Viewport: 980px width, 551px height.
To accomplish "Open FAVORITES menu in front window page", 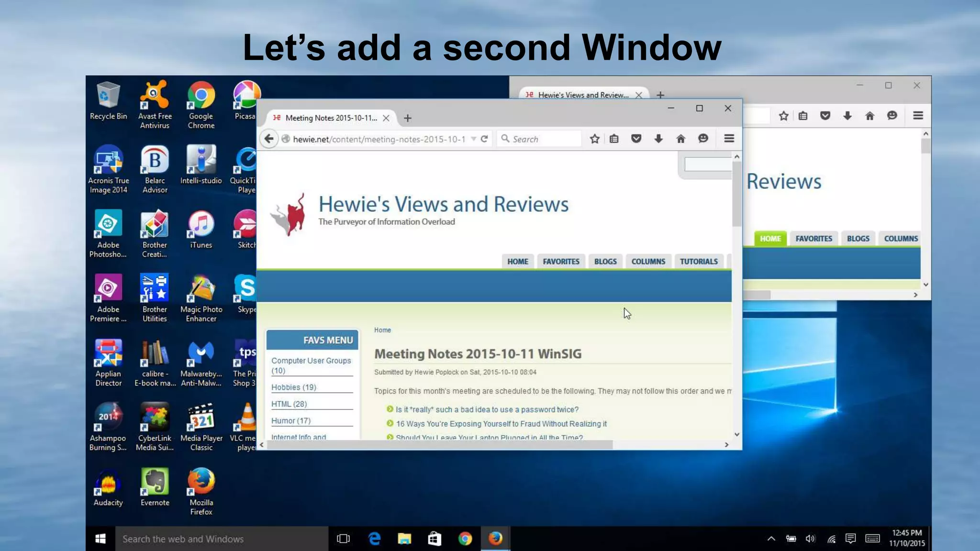I will tap(561, 262).
